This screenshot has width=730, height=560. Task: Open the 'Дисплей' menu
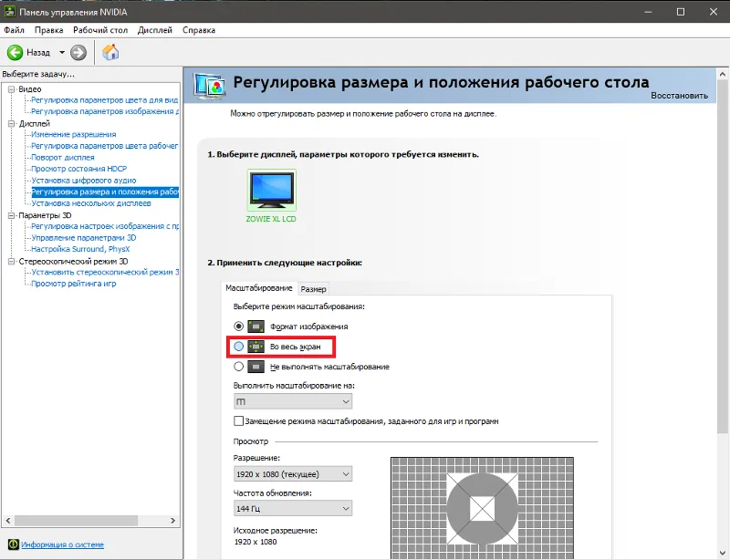click(x=155, y=30)
